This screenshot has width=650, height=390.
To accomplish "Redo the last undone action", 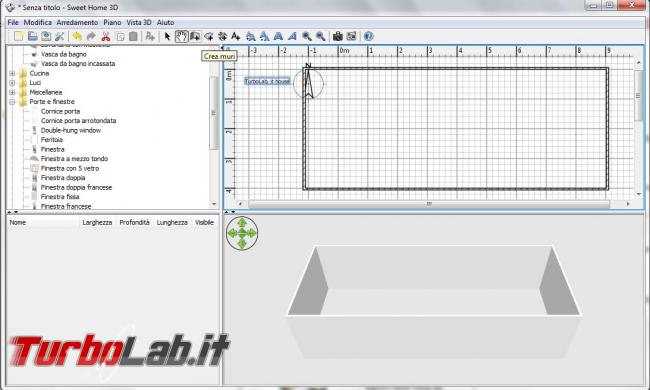I will coord(91,36).
